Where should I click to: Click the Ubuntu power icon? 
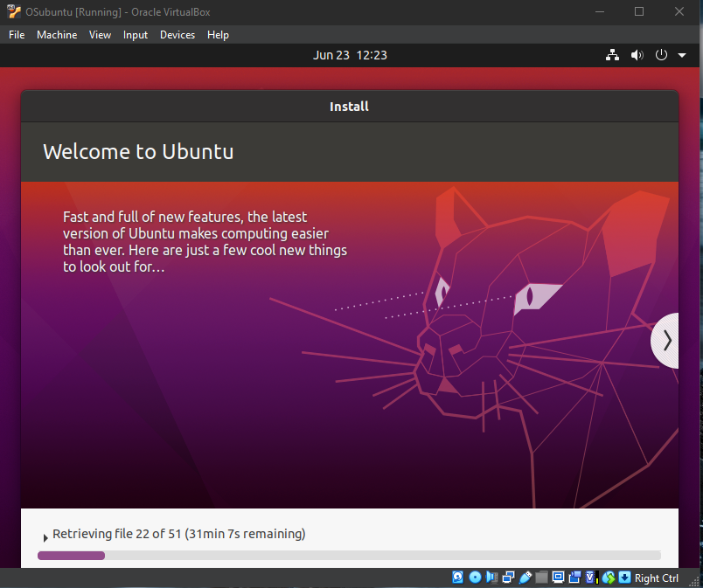661,55
